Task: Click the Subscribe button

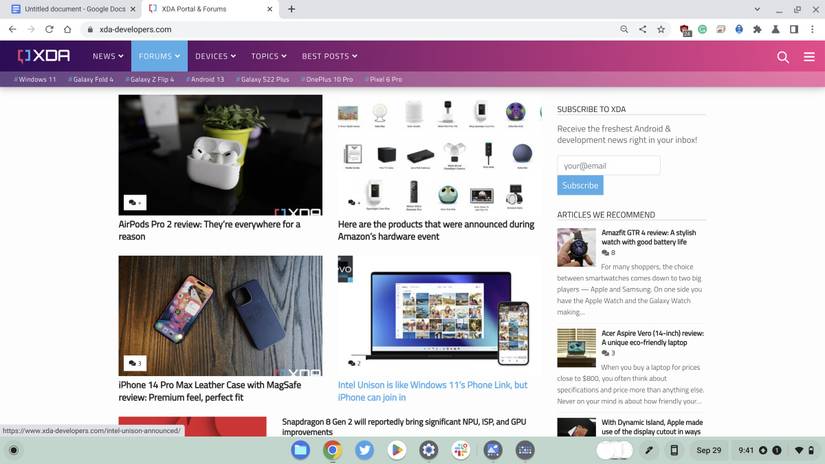Action: coord(580,185)
